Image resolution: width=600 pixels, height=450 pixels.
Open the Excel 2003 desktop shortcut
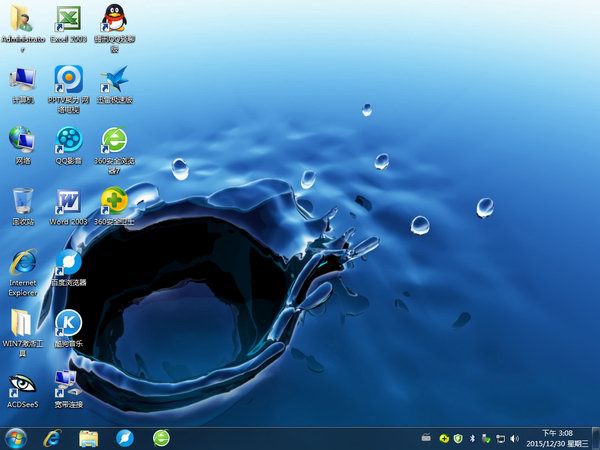click(68, 19)
